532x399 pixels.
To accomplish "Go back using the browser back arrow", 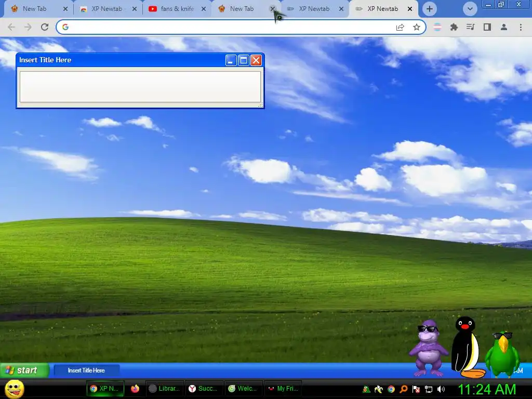I will coord(11,27).
